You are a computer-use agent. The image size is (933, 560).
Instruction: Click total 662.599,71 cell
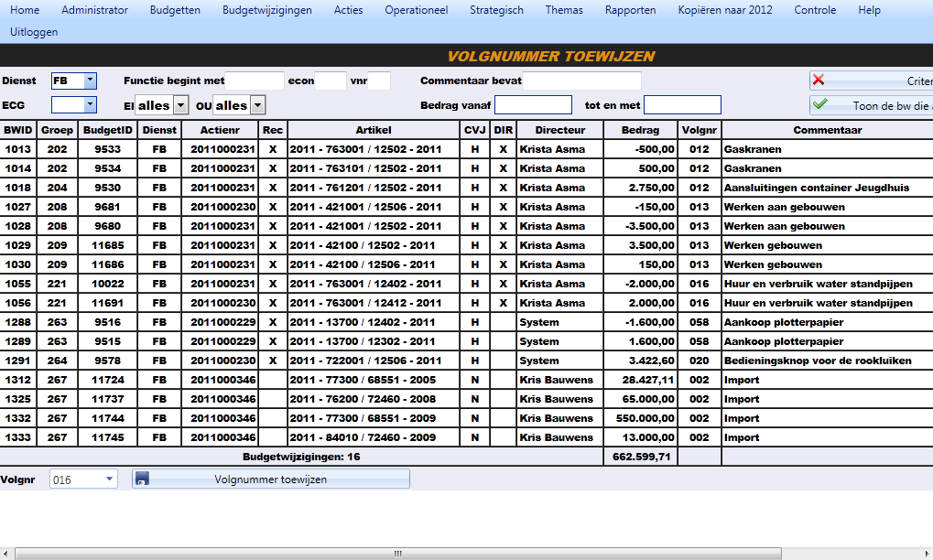[x=641, y=457]
